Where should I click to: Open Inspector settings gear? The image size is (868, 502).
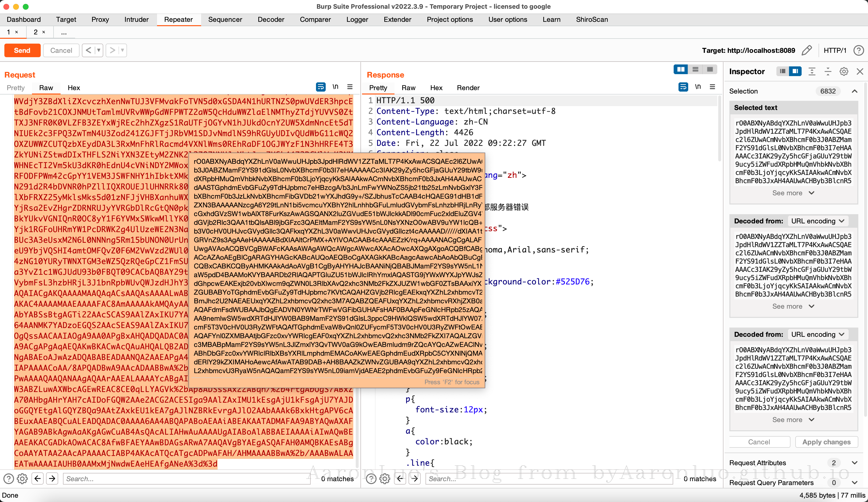click(844, 71)
